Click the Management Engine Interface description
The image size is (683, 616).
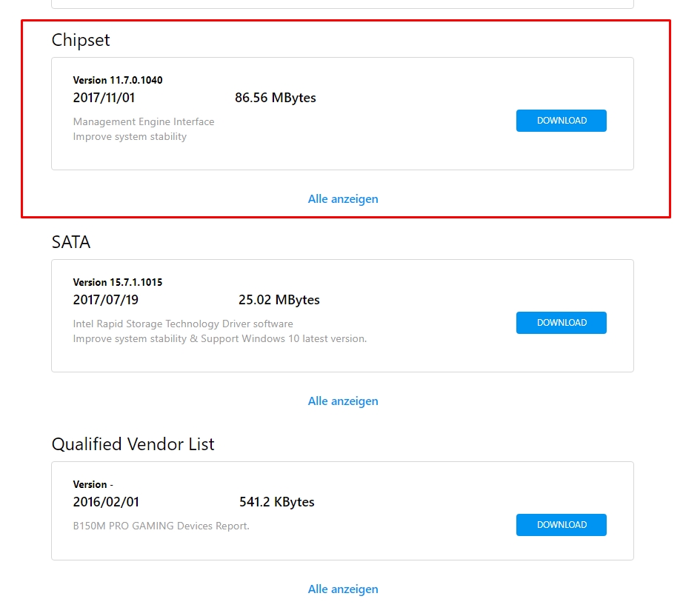[144, 121]
